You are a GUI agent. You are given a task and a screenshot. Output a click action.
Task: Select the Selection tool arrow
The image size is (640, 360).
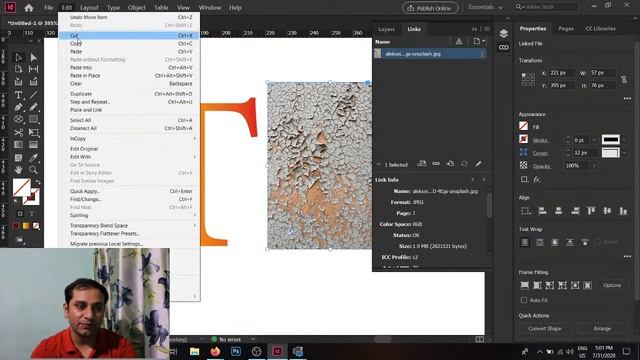19,58
